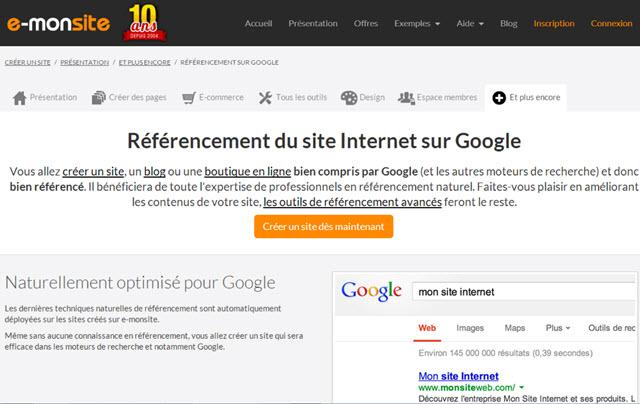Click the Google logo in the search preview
This screenshot has height=404, width=640.
pos(371,291)
